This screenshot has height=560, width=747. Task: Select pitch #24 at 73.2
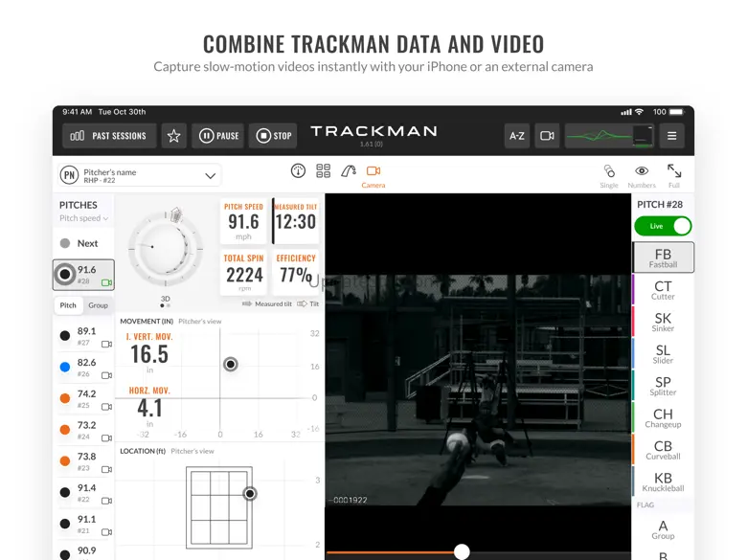pyautogui.click(x=83, y=431)
